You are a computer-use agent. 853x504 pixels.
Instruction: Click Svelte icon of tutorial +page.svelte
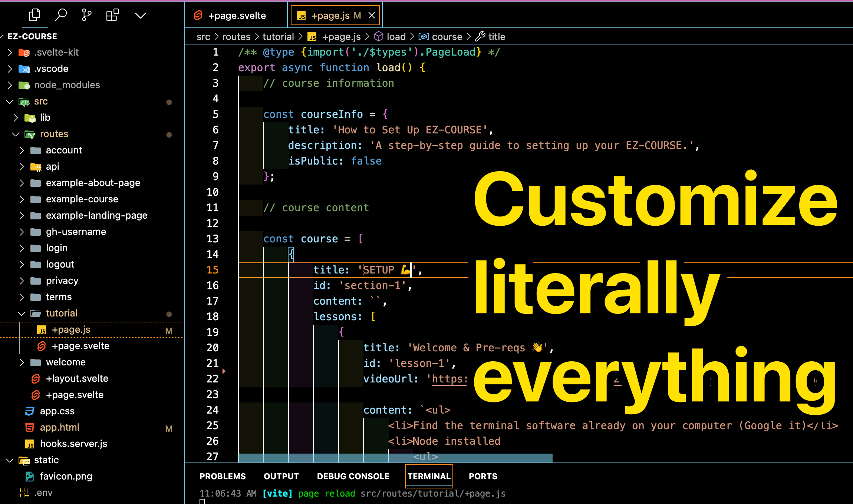tap(42, 346)
